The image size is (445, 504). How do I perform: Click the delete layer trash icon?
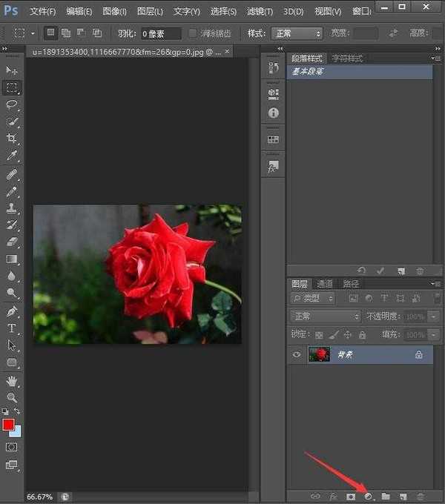click(421, 496)
